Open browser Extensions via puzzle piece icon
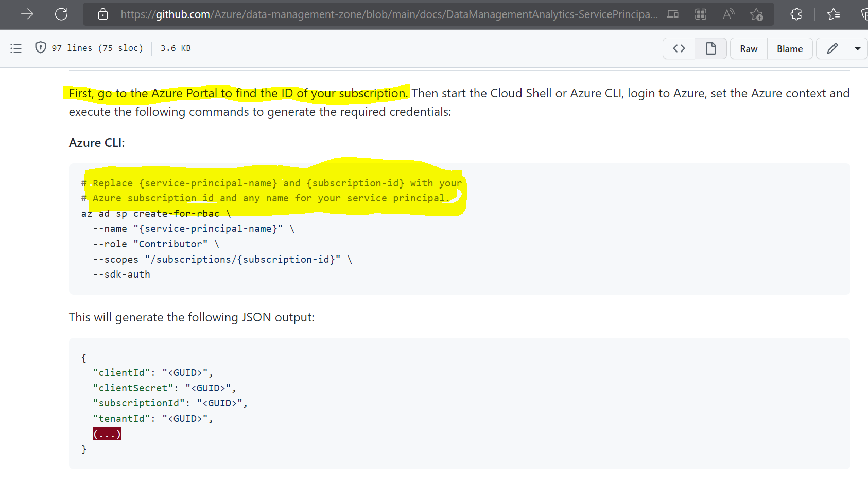 [x=796, y=14]
